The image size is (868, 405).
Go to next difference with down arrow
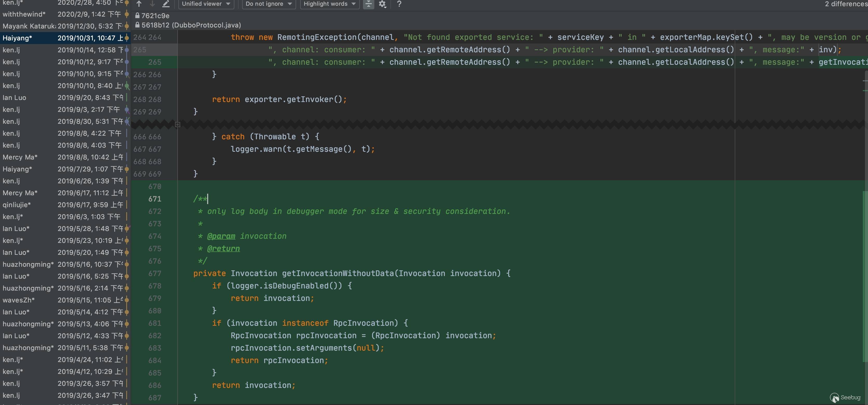(152, 4)
